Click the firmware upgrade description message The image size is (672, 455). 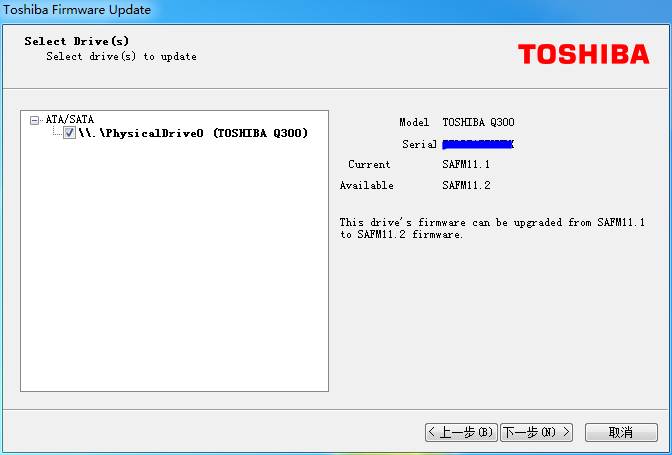pyautogui.click(x=492, y=228)
